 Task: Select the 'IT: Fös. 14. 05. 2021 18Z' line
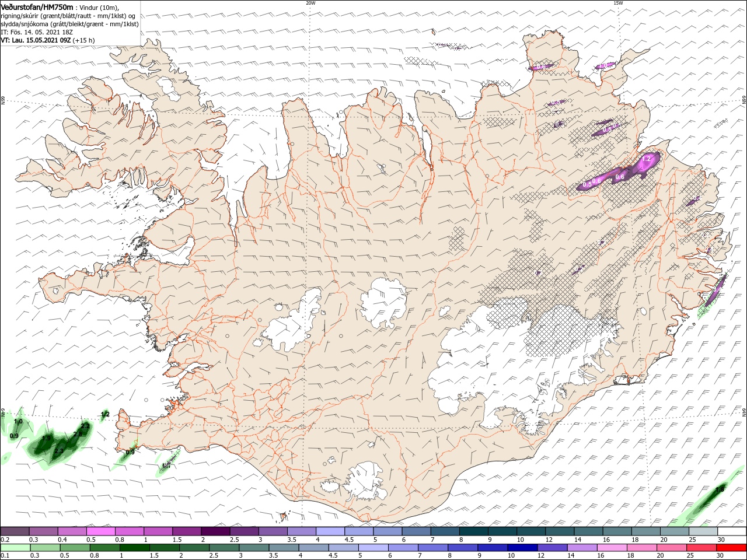coord(36,32)
